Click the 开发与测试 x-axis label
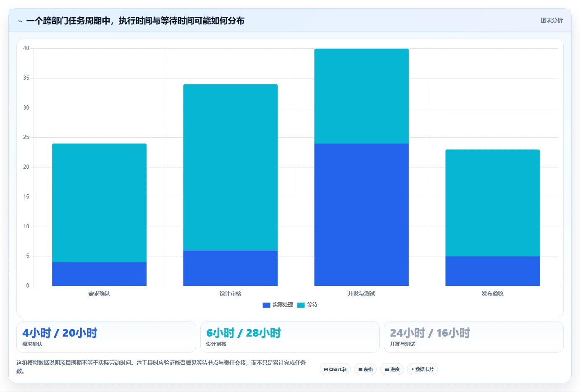Image resolution: width=580 pixels, height=392 pixels. tap(361, 293)
